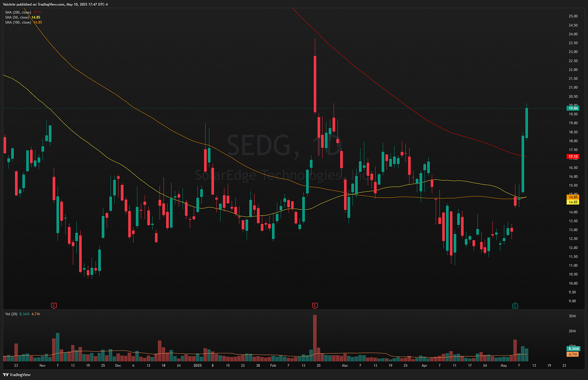The image size is (588, 380).
Task: Click the red 17.13 price axis tag
Action: [x=573, y=156]
